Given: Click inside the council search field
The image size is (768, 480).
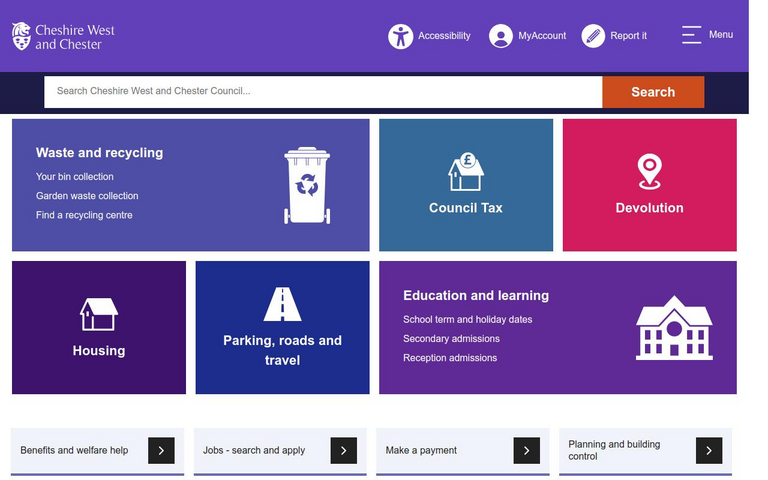Looking at the screenshot, I should pyautogui.click(x=322, y=92).
